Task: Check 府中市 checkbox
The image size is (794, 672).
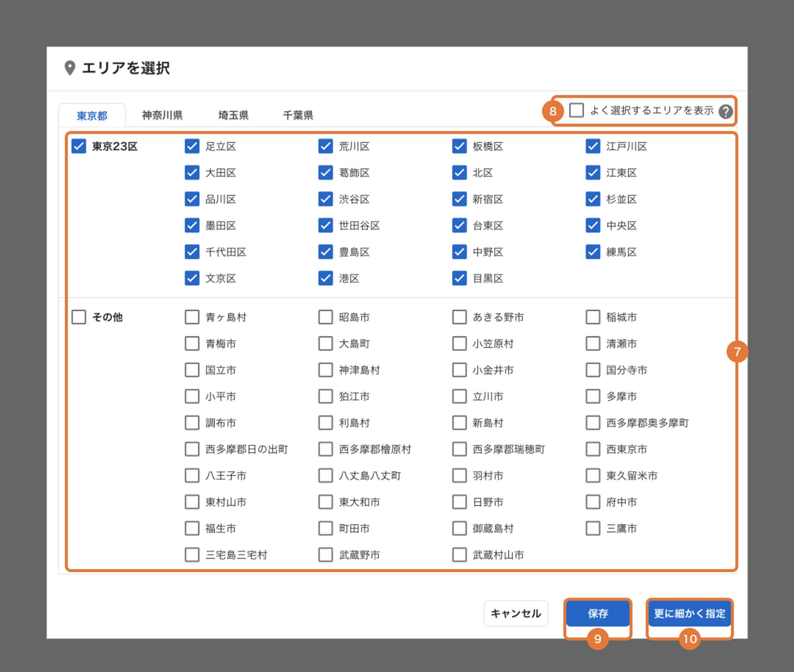Action: [x=593, y=502]
